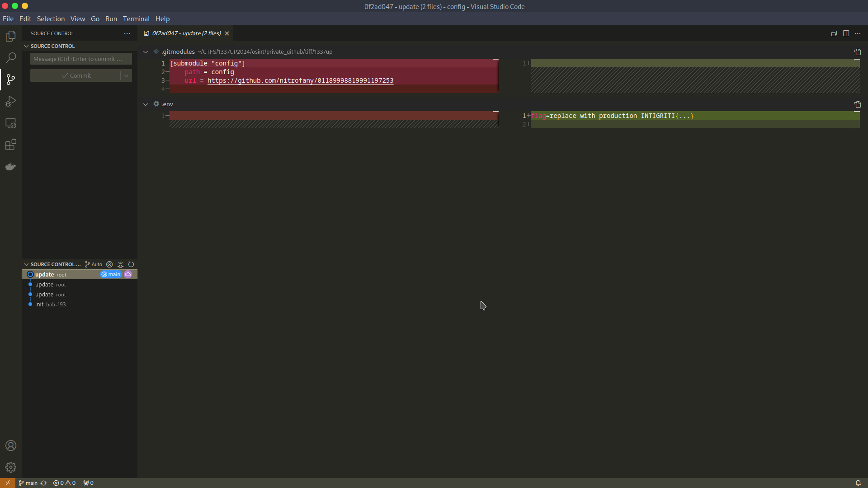Image resolution: width=868 pixels, height=488 pixels.
Task: Open the Commit button dropdown arrow
Action: tap(127, 75)
